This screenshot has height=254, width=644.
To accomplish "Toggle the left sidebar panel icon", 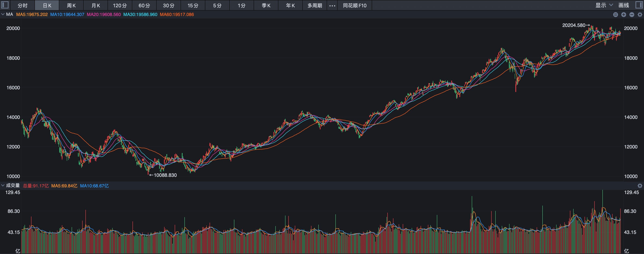I will [5, 5].
